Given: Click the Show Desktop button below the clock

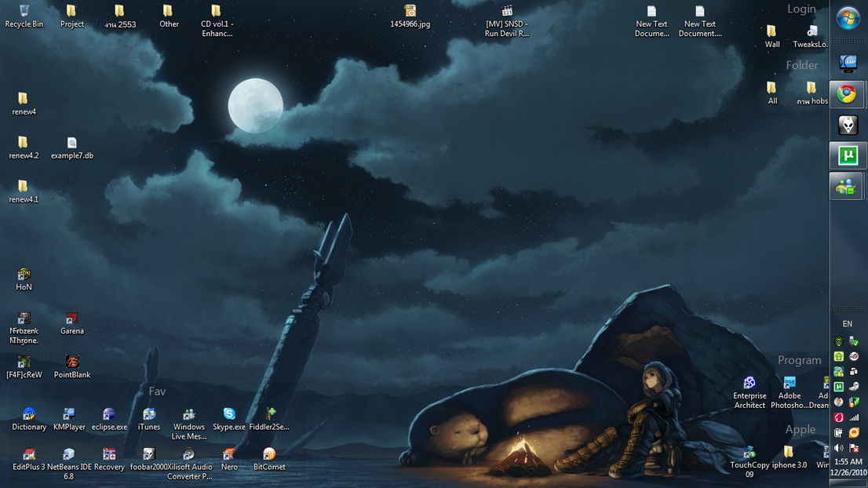Looking at the screenshot, I should tap(848, 483).
